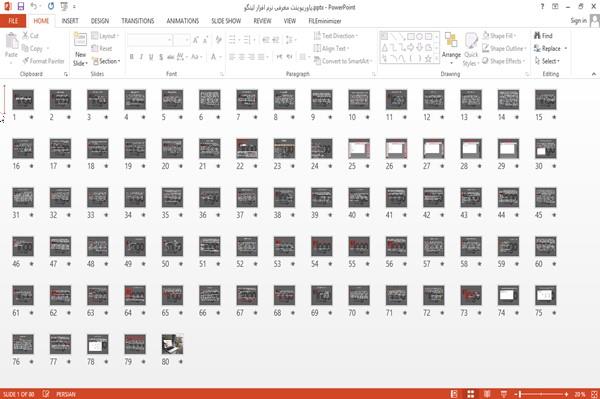Switch to the DESIGN tab
The image size is (600, 399).
click(x=100, y=21)
